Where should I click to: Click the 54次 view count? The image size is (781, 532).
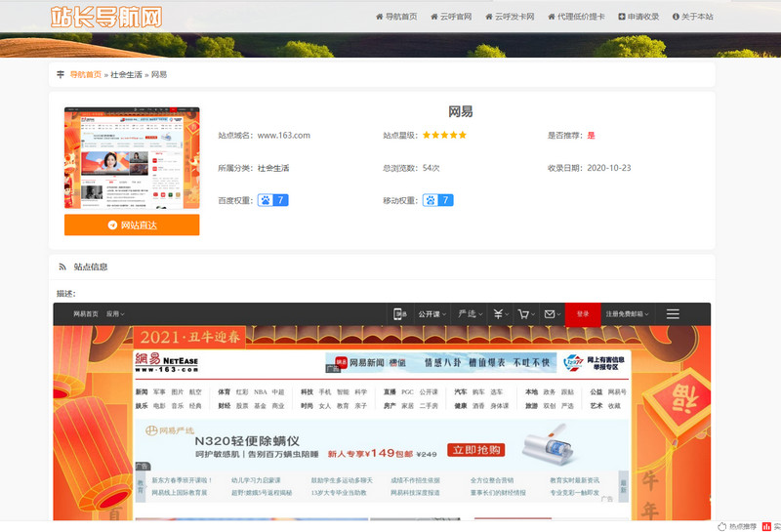(432, 168)
